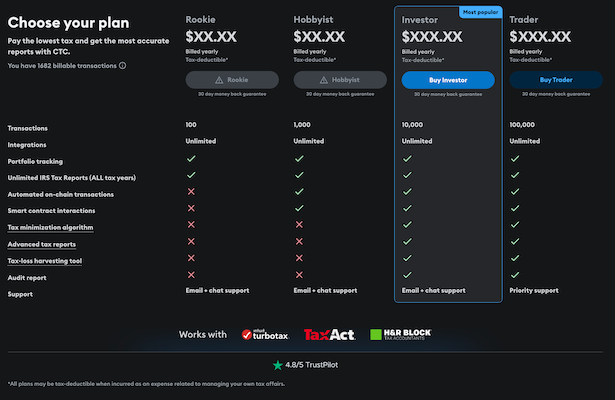Image resolution: width=615 pixels, height=400 pixels.
Task: Click Hobbyist Advanced tax reports cross
Action: pos(299,241)
